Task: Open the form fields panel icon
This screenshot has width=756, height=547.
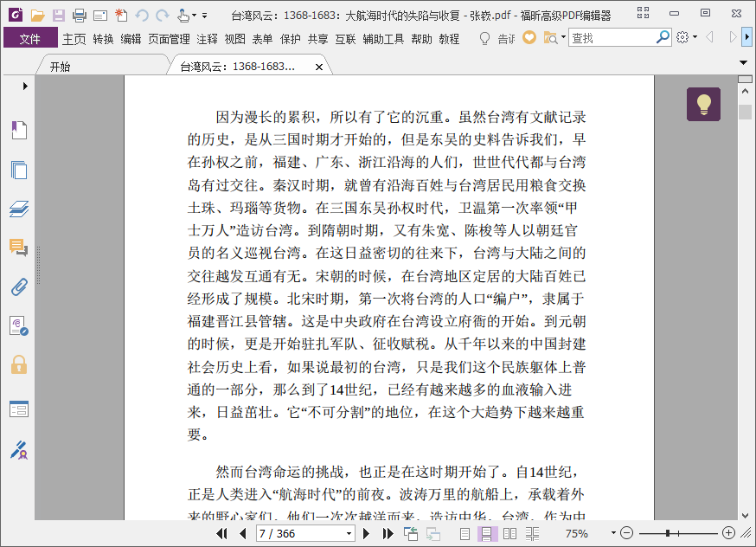Action: point(19,409)
